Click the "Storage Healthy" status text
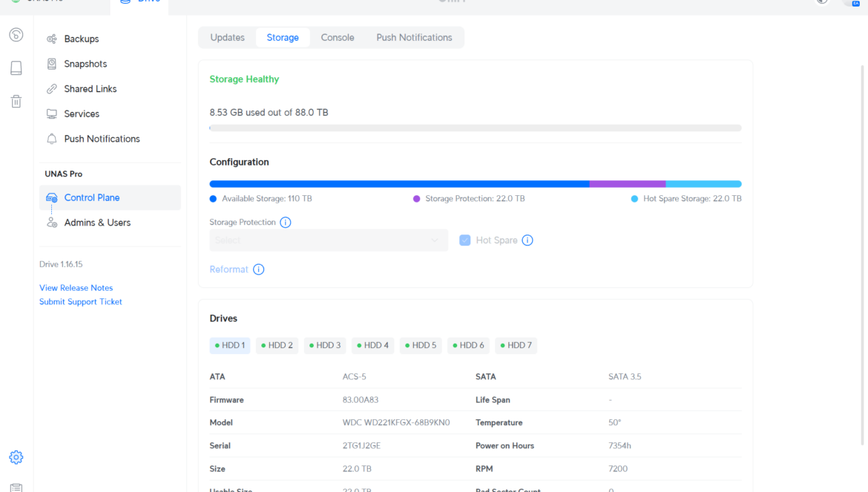This screenshot has width=868, height=492. (244, 79)
